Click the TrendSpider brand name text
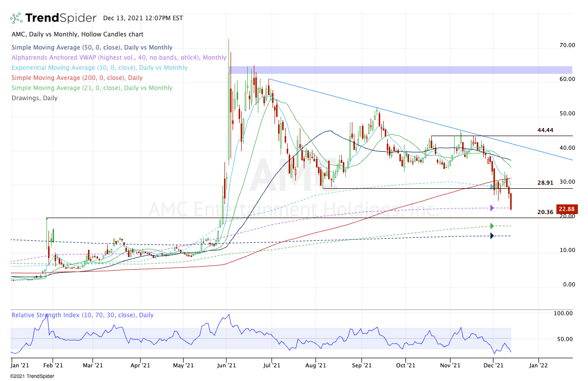 pos(61,18)
